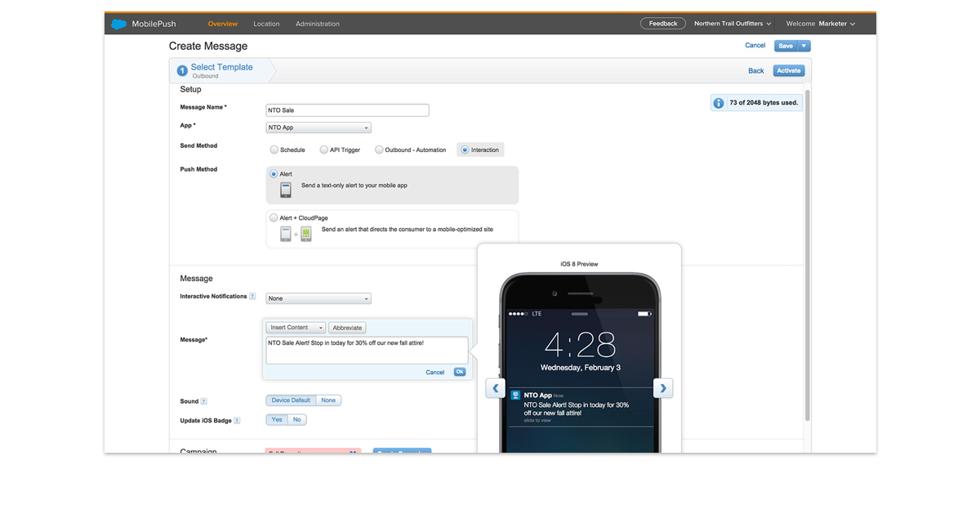Save the message

point(786,46)
